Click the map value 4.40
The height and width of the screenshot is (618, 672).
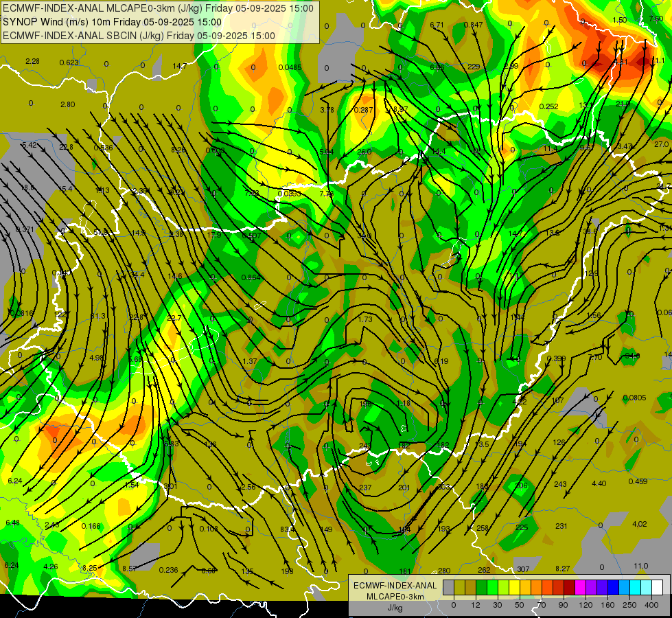pos(599,484)
